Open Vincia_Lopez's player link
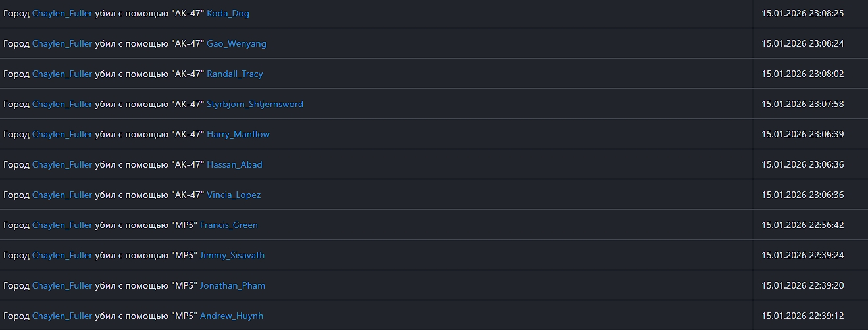The width and height of the screenshot is (868, 330). tap(234, 195)
